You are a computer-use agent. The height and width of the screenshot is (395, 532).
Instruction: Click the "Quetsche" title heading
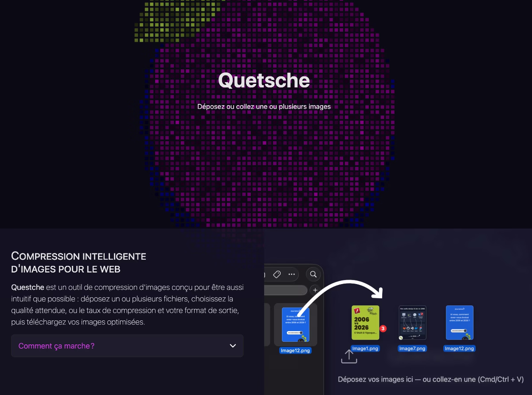(x=264, y=80)
